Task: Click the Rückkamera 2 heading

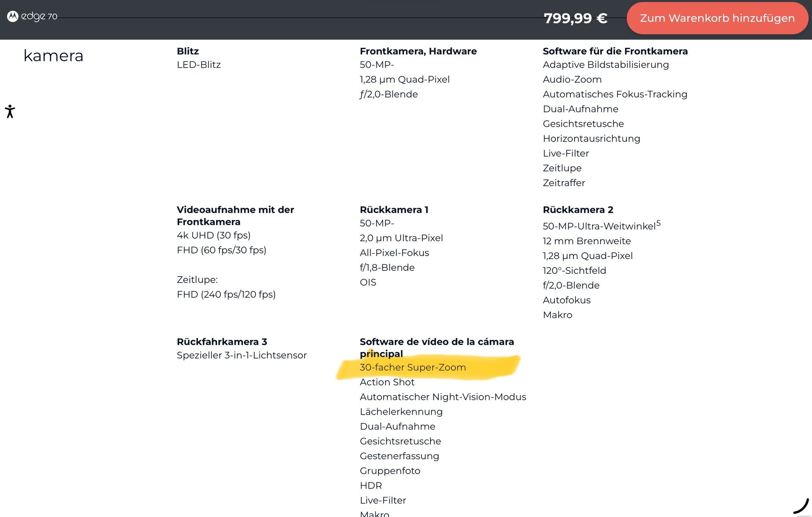Action: tap(578, 210)
